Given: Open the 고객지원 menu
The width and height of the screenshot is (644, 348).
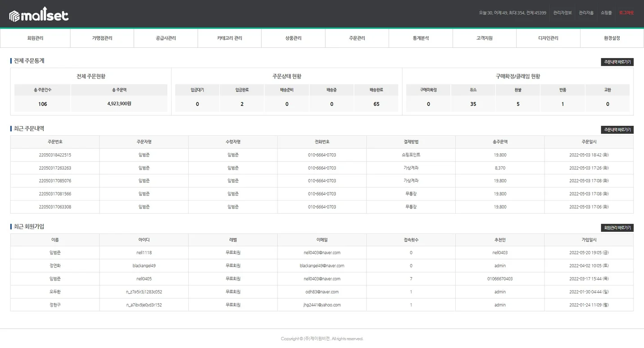Looking at the screenshot, I should [485, 38].
